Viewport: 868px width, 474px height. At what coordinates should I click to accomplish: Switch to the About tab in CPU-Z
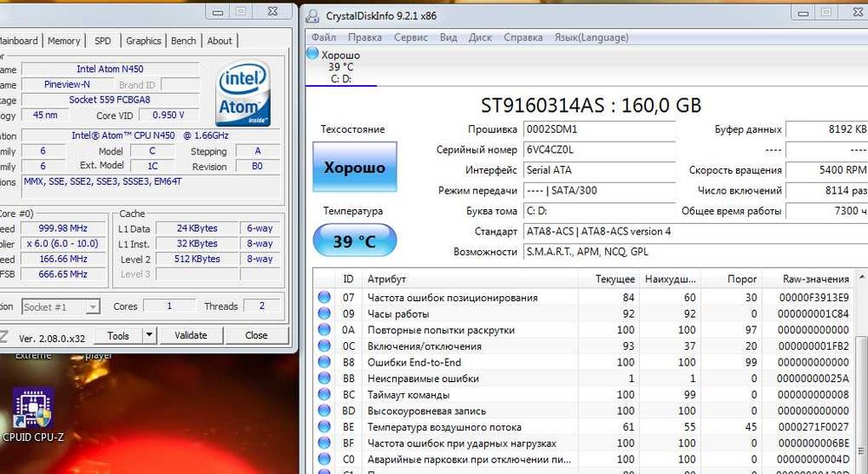(220, 41)
